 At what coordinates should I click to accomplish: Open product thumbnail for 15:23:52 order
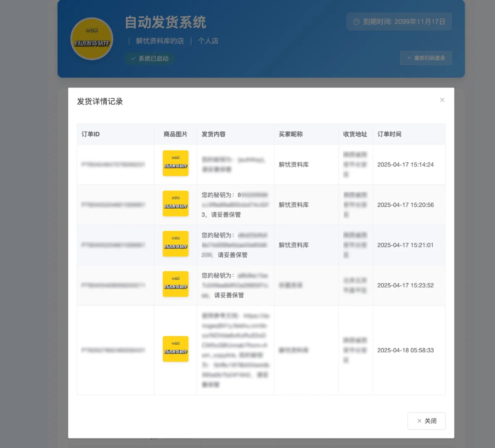[x=176, y=284]
